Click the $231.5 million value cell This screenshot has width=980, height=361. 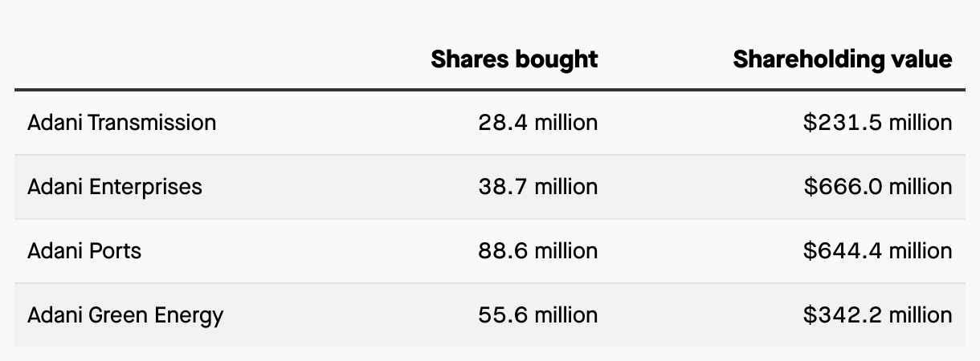[877, 123]
